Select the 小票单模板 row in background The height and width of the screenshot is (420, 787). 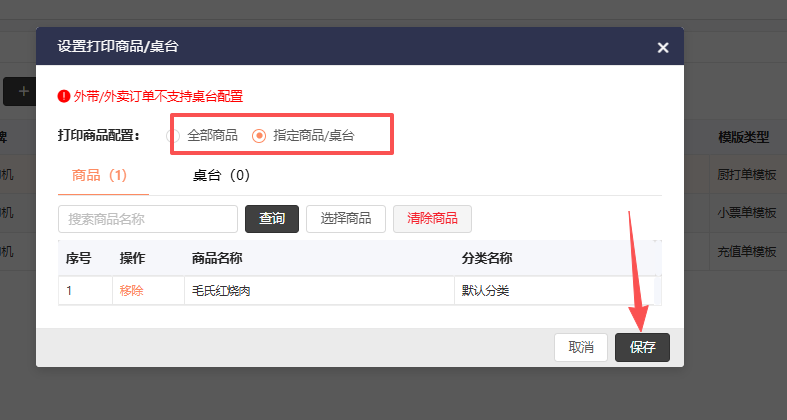click(x=747, y=213)
